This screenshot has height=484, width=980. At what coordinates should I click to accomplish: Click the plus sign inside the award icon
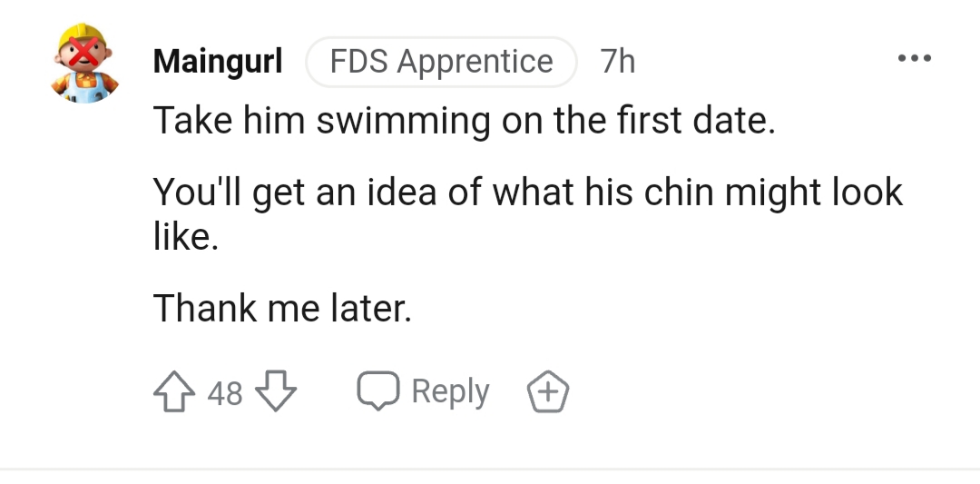pyautogui.click(x=548, y=392)
